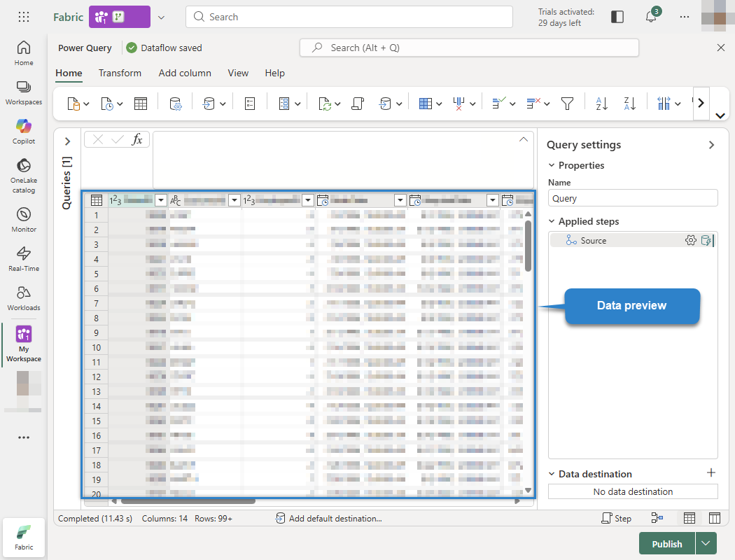Open schema view from the status bar
This screenshot has height=560, width=735.
click(x=714, y=518)
